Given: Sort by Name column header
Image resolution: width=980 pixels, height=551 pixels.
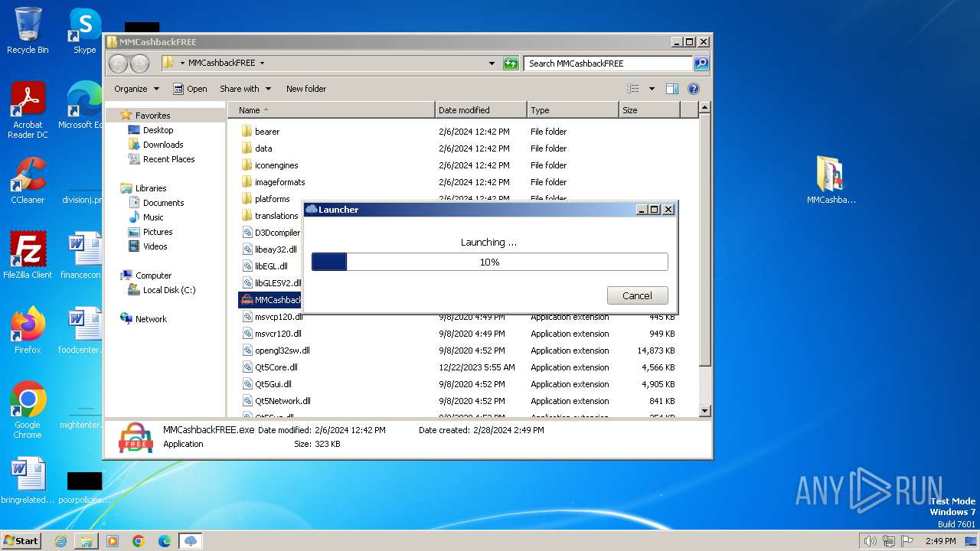Looking at the screenshot, I should (x=331, y=110).
